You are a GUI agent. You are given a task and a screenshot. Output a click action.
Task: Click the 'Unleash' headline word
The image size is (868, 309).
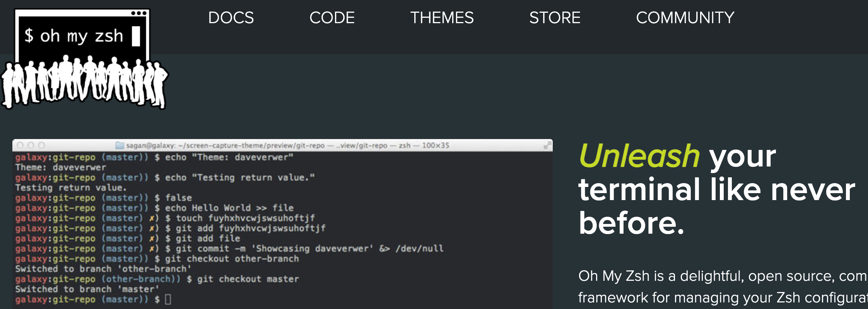tap(639, 156)
